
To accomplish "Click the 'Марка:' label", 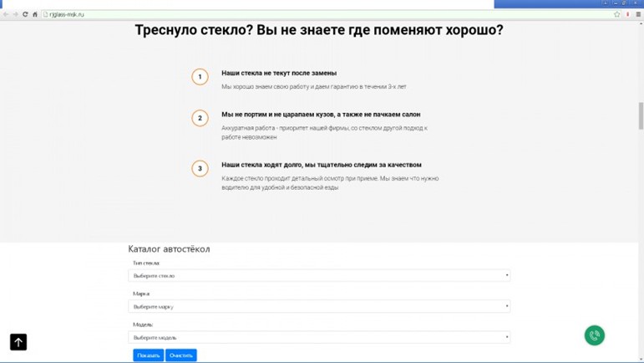I will pyautogui.click(x=141, y=294).
